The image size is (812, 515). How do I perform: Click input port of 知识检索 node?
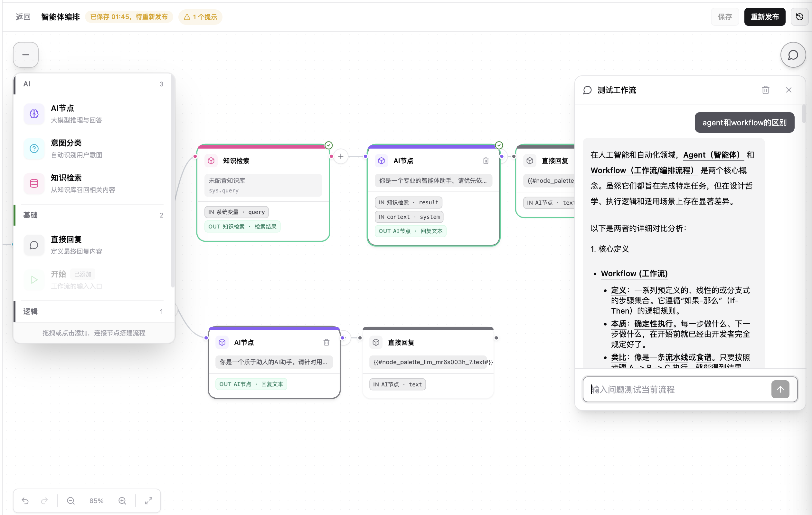[195, 156]
